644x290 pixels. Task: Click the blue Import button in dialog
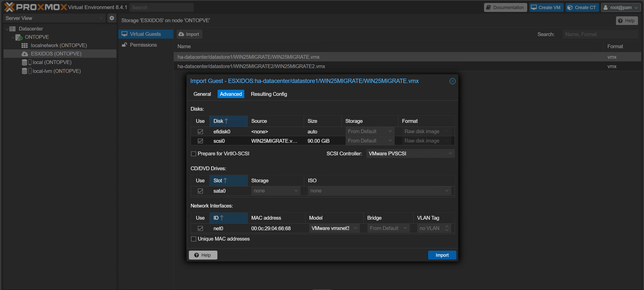pos(442,255)
